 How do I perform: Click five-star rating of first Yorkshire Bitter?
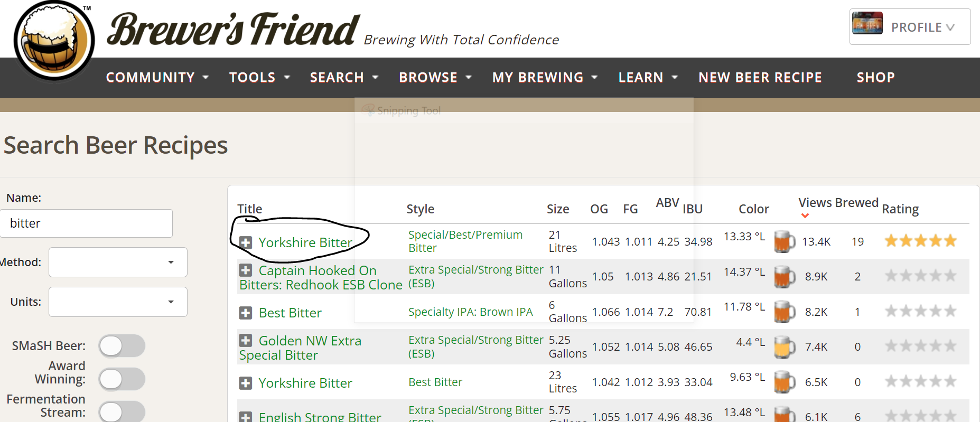(921, 241)
